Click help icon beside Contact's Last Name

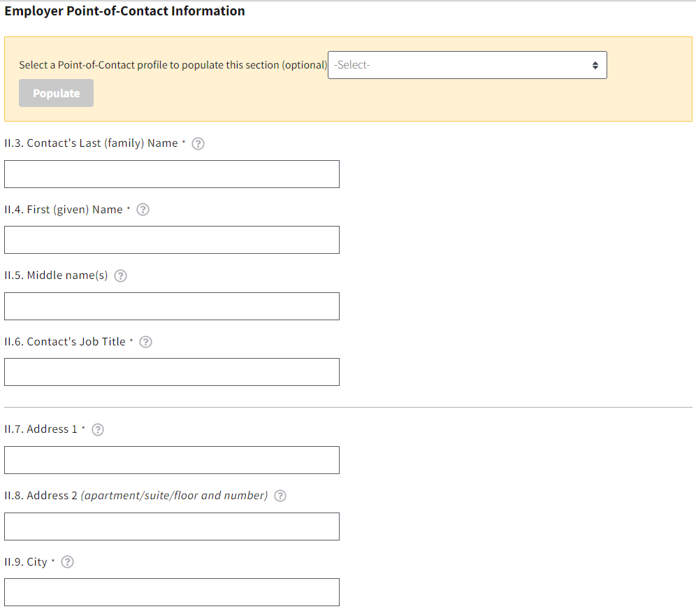[198, 143]
